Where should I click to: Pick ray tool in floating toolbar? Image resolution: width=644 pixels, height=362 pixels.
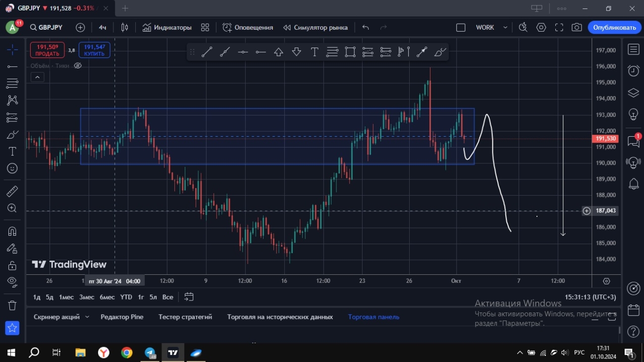click(x=225, y=52)
